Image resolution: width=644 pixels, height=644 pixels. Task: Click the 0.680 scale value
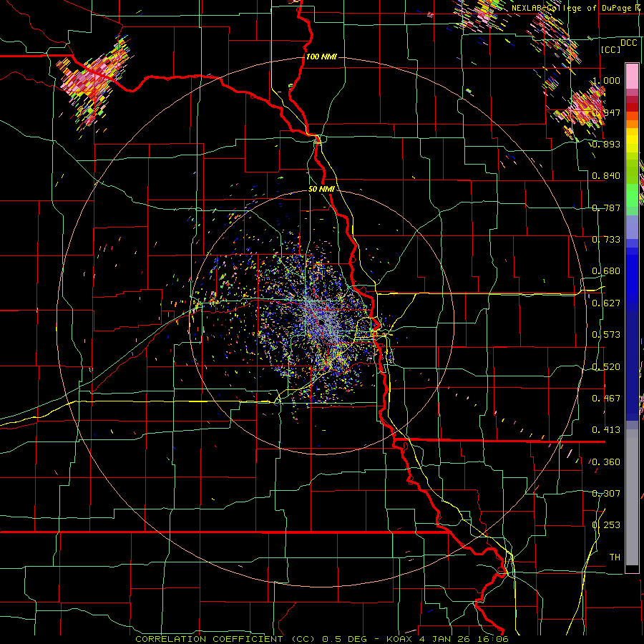[x=606, y=271]
